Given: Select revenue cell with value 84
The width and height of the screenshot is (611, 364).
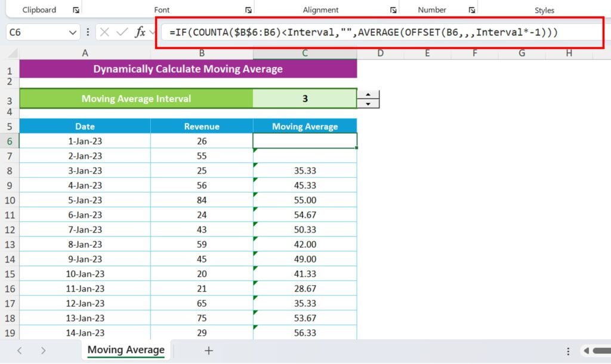Looking at the screenshot, I should 202,200.
